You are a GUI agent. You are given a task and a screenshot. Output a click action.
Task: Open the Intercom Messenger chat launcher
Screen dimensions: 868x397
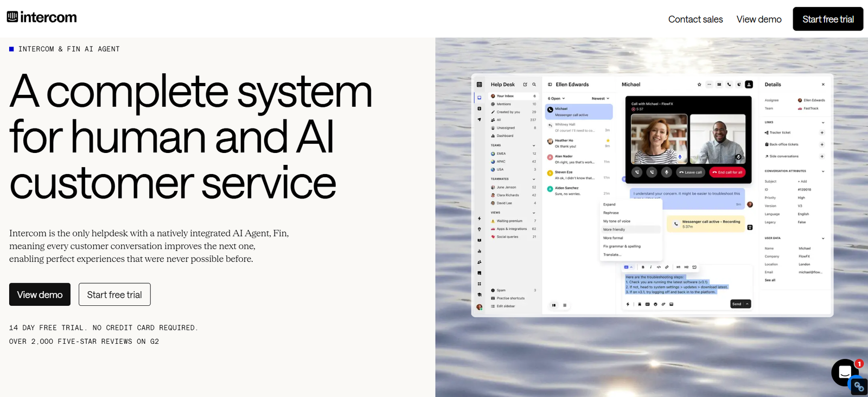click(845, 372)
